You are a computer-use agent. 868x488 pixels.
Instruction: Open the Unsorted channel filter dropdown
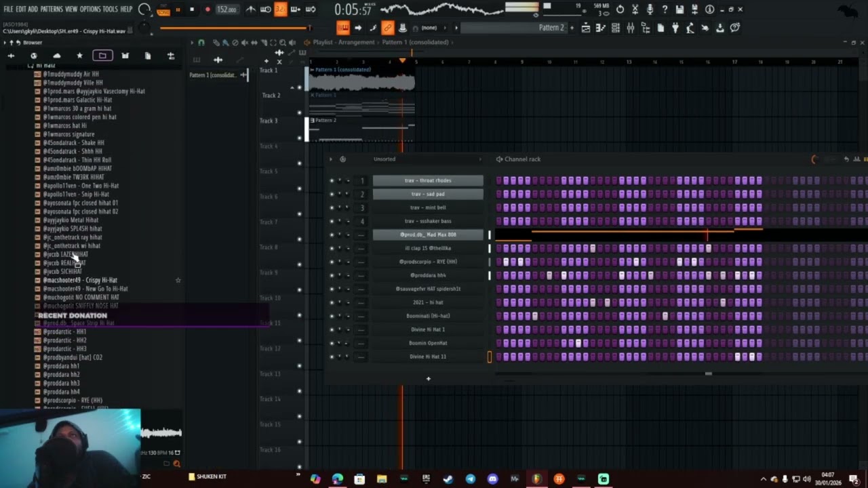(427, 159)
